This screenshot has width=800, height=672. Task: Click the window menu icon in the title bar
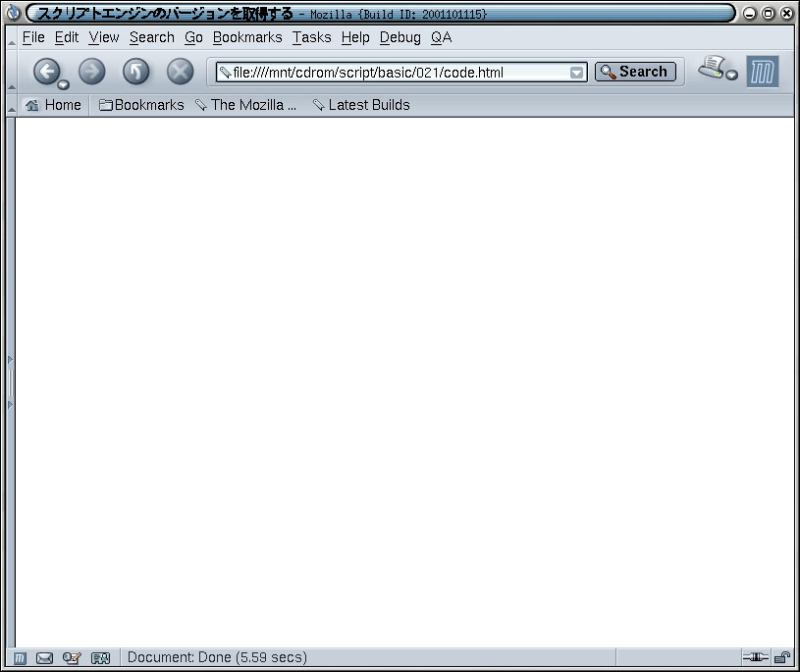[x=13, y=13]
